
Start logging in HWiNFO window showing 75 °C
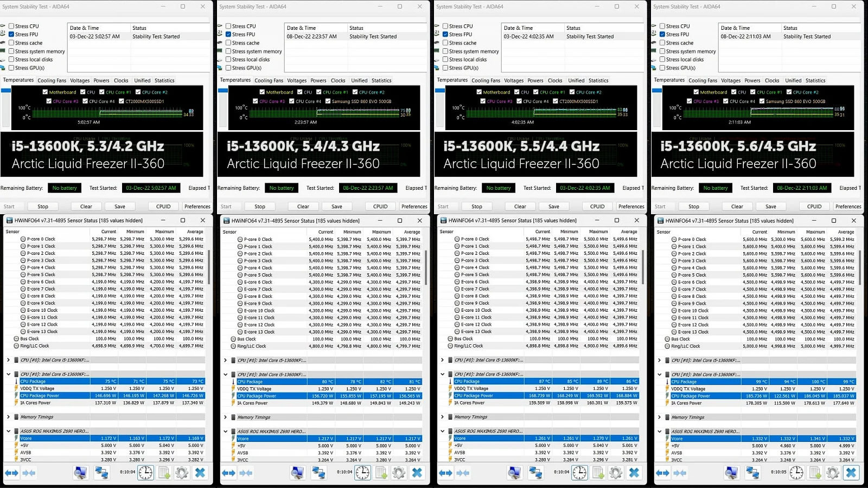(164, 473)
